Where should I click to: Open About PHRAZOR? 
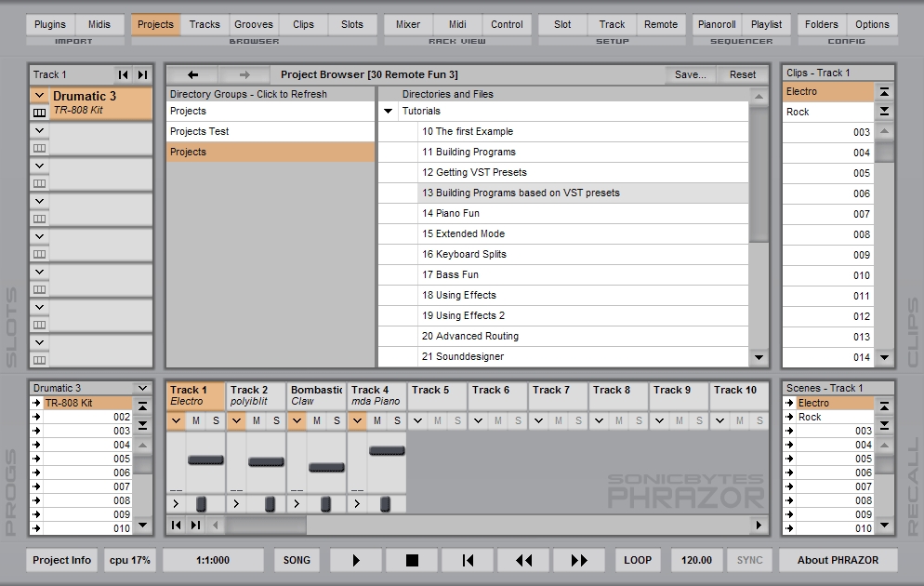838,560
